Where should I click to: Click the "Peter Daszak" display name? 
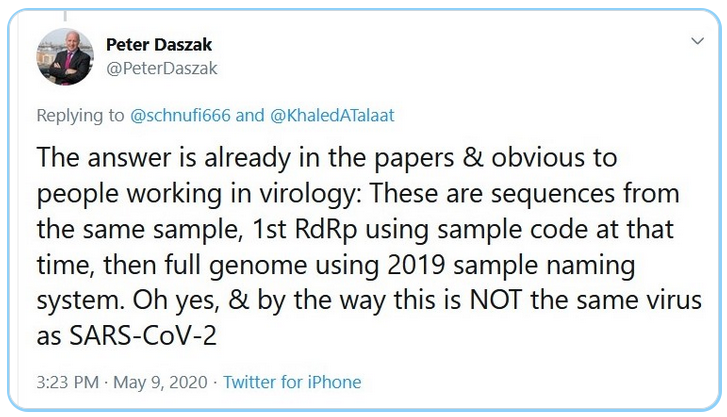[x=157, y=44]
